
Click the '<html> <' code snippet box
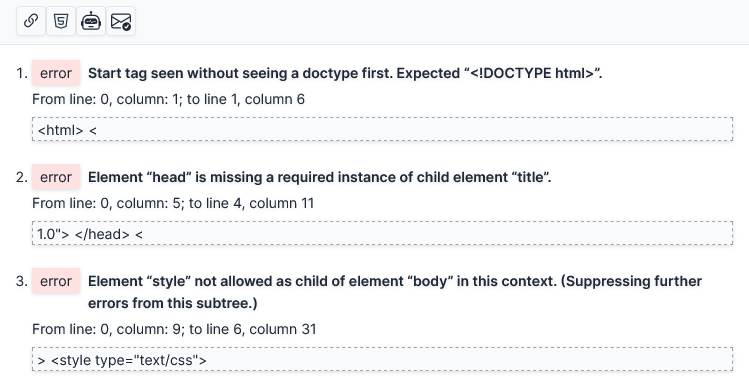pyautogui.click(x=383, y=129)
